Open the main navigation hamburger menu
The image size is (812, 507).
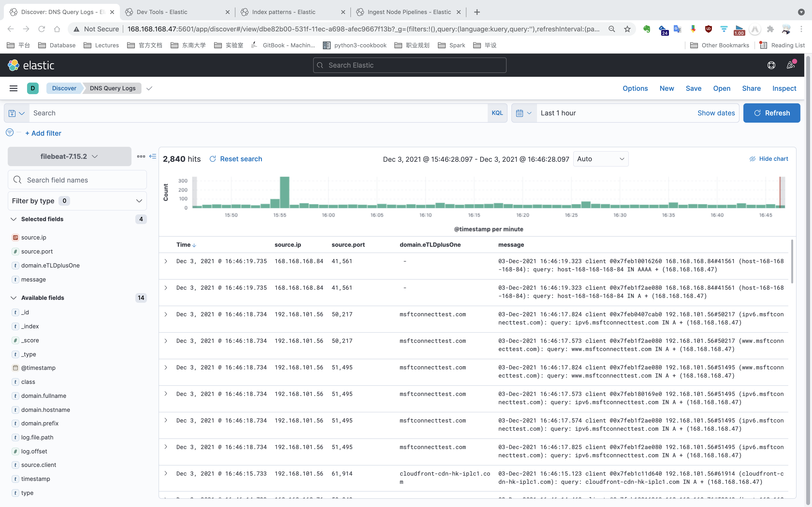pos(14,88)
